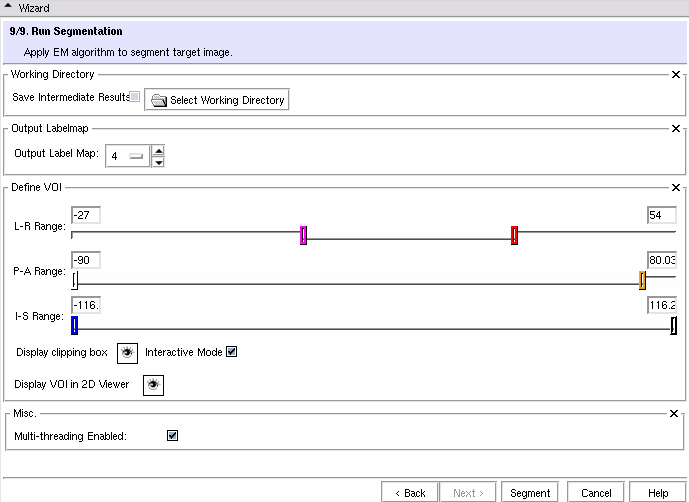Viewport: 689px width, 502px height.
Task: Enable Save Intermediate Results checkbox
Action: [135, 97]
